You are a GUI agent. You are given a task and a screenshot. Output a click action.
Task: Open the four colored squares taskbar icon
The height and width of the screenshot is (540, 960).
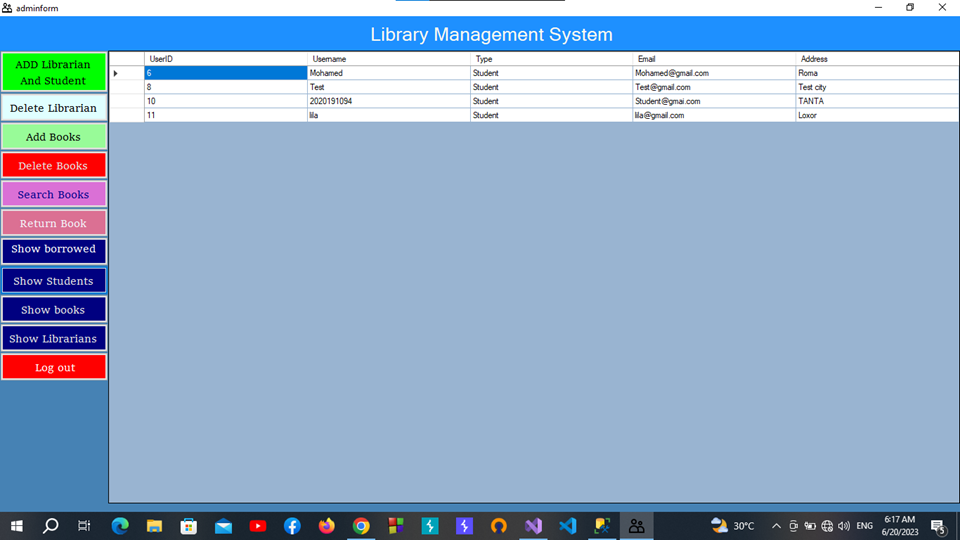396,526
